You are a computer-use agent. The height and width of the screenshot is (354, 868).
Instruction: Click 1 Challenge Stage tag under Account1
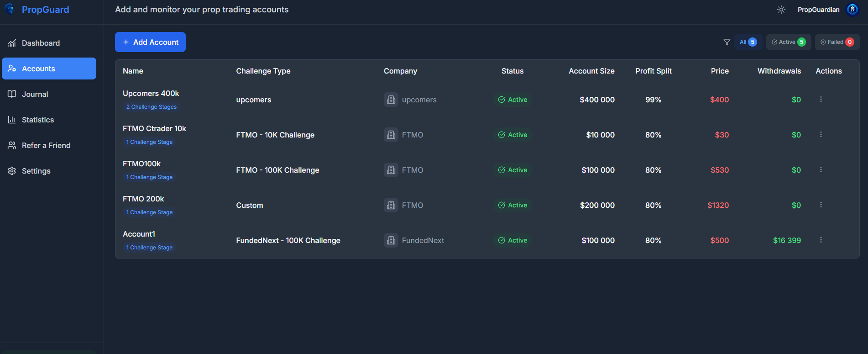[x=149, y=248]
